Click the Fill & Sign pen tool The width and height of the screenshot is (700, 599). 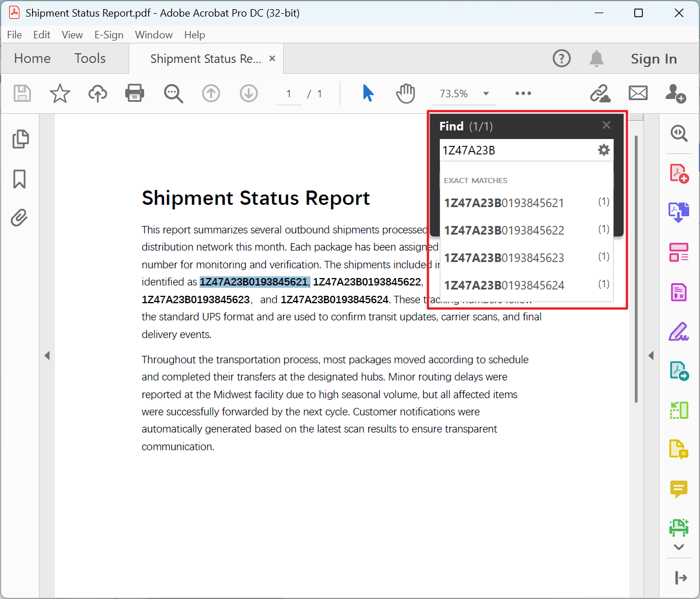(x=678, y=331)
